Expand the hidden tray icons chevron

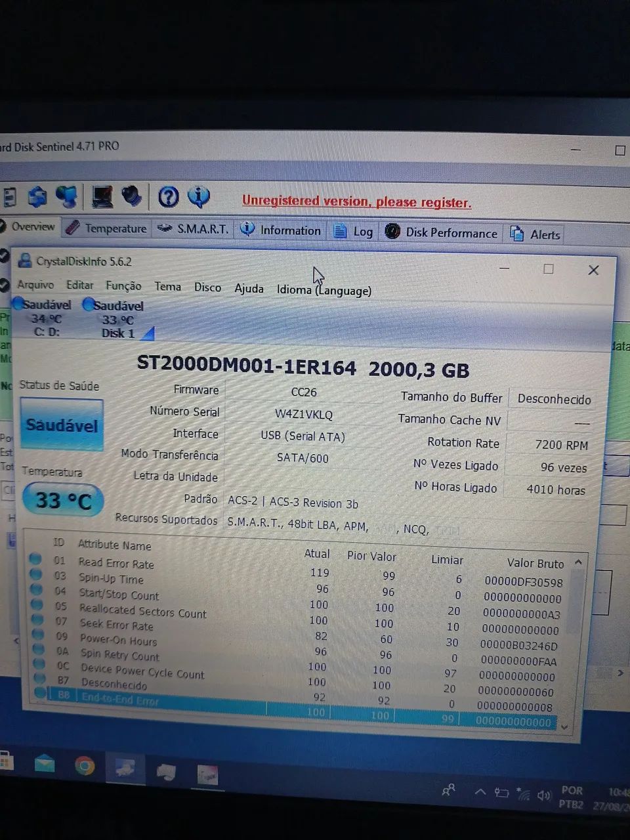click(x=480, y=792)
